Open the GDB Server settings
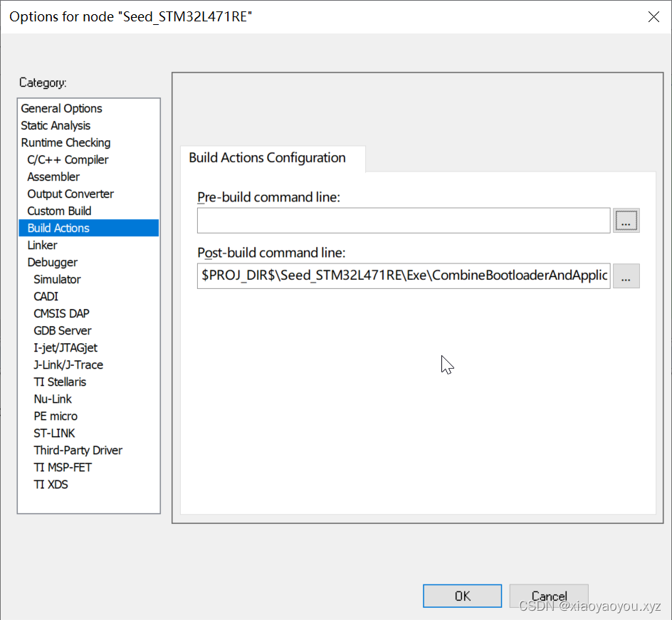 point(62,330)
